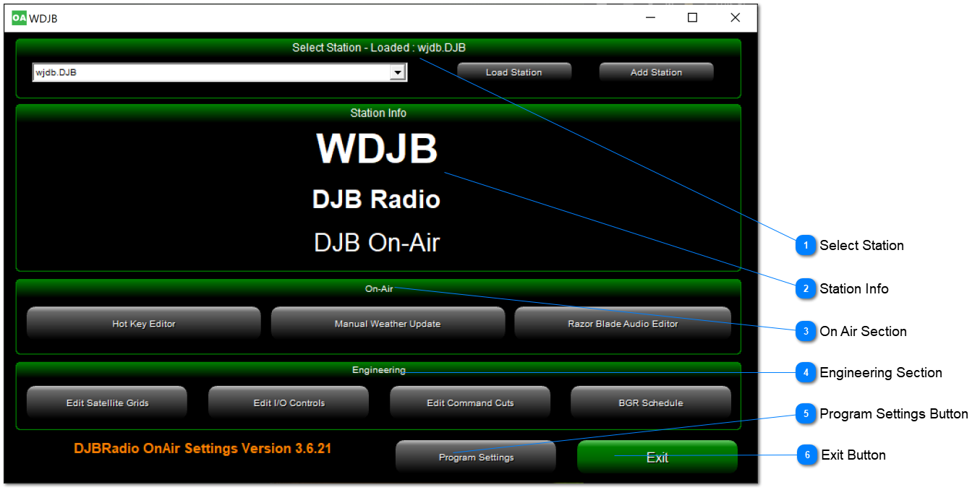Viewport: 980px width, 490px height.
Task: Click the Station Info header
Action: [378, 113]
